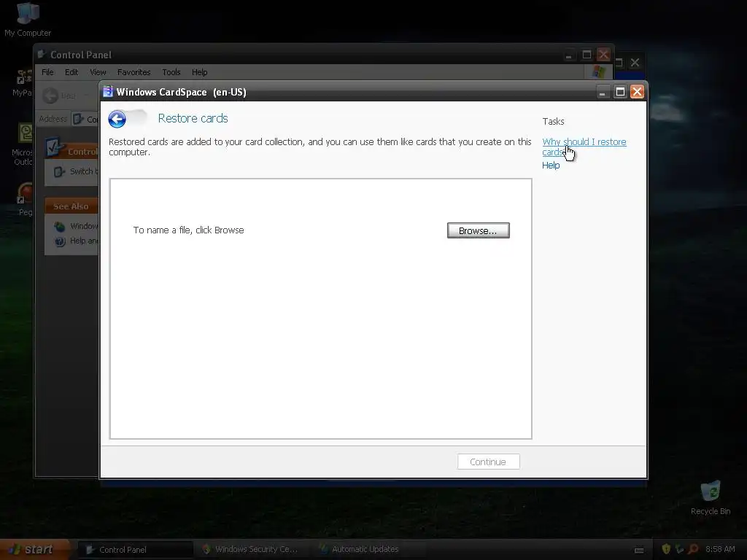This screenshot has width=747, height=560.
Task: Click the rightmost red tray icon beside the clock
Action: coord(693,549)
